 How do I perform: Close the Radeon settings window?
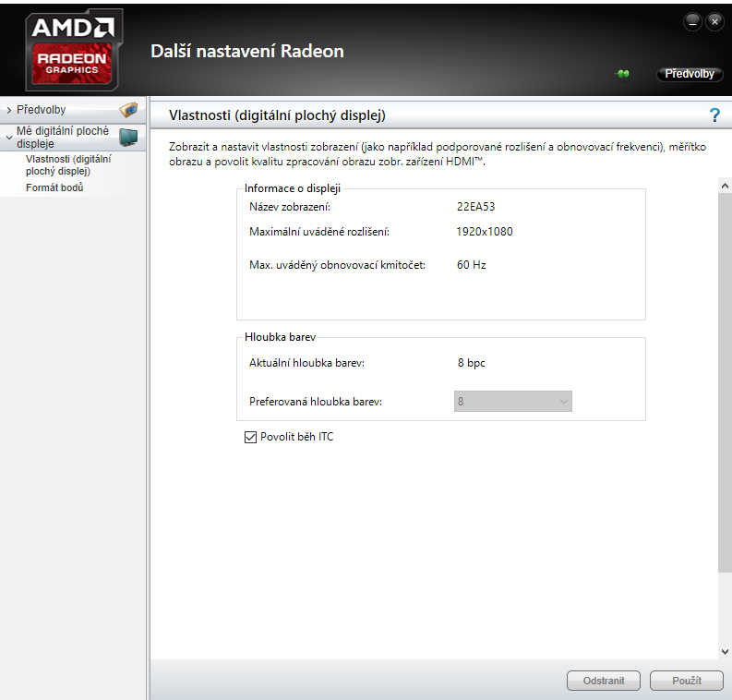coord(714,21)
